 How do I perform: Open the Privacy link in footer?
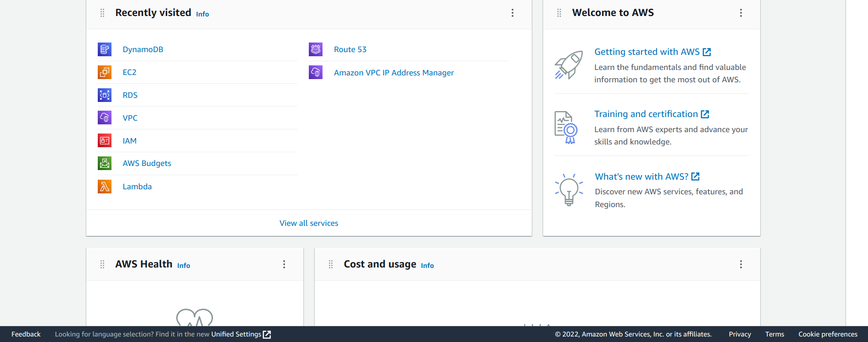point(740,334)
